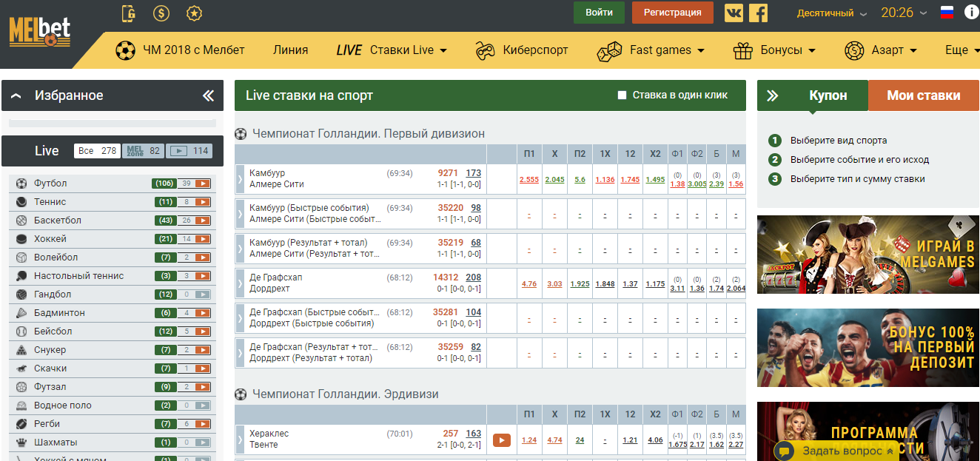The width and height of the screenshot is (980, 461).
Task: Go to homepage via Melbet logo
Action: click(40, 31)
